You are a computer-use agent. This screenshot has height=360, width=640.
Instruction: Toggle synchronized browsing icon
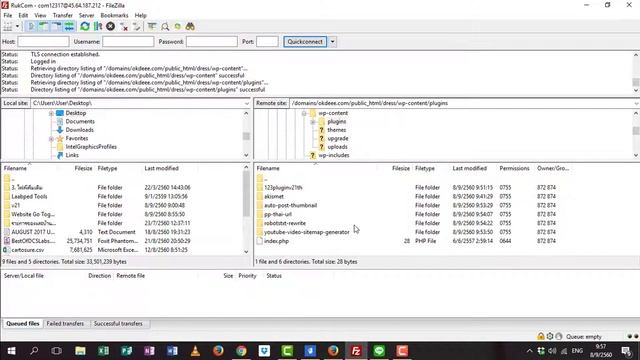(x=178, y=27)
